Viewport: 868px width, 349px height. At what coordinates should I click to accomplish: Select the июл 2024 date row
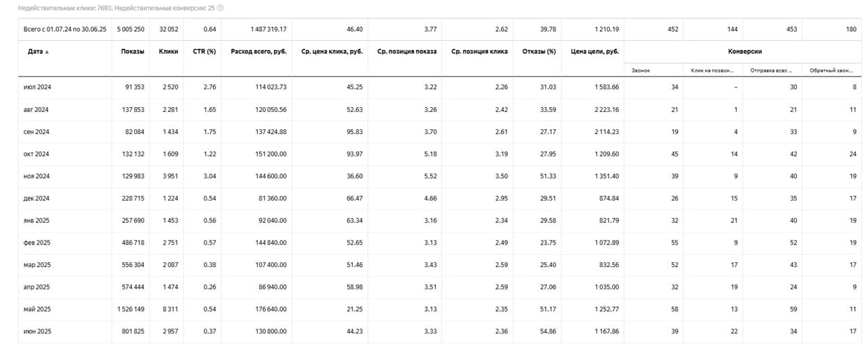[36, 87]
